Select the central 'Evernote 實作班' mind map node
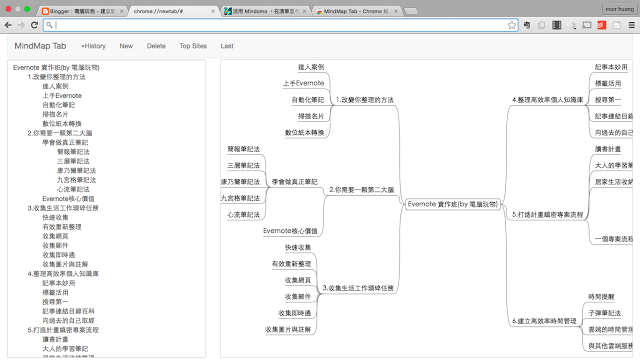Screen dimensions: 640x360 click(x=453, y=204)
